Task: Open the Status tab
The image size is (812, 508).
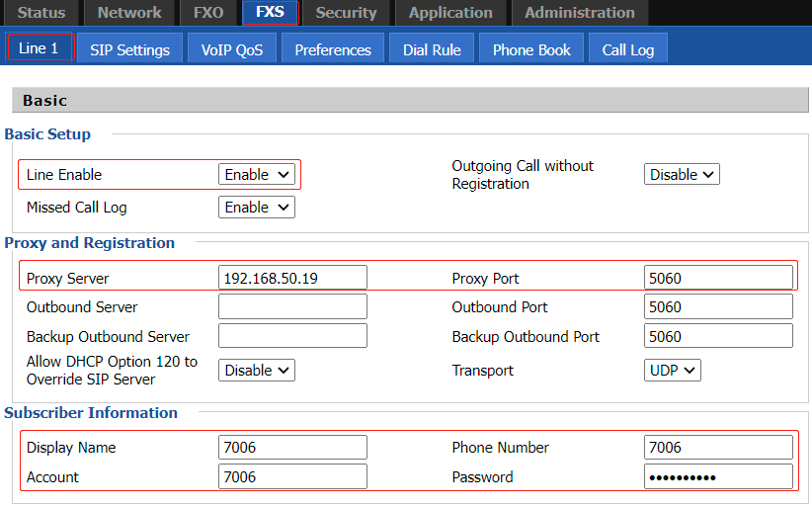Action: click(x=41, y=13)
